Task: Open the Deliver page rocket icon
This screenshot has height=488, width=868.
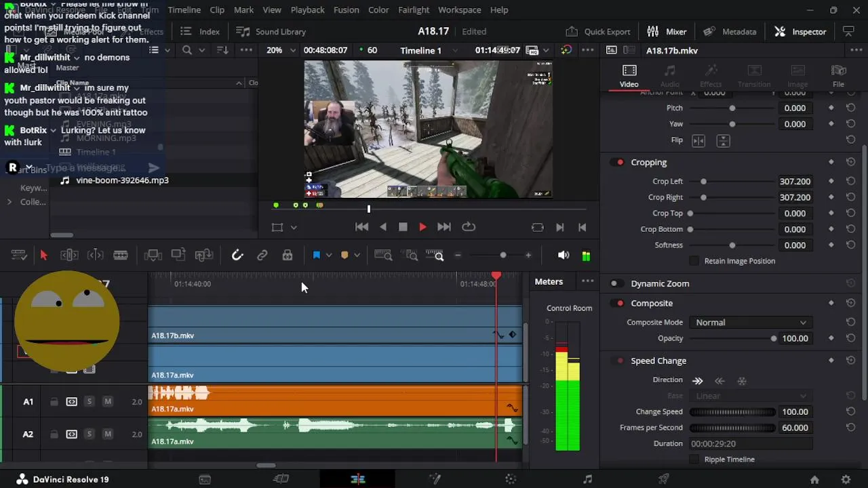Action: click(664, 479)
